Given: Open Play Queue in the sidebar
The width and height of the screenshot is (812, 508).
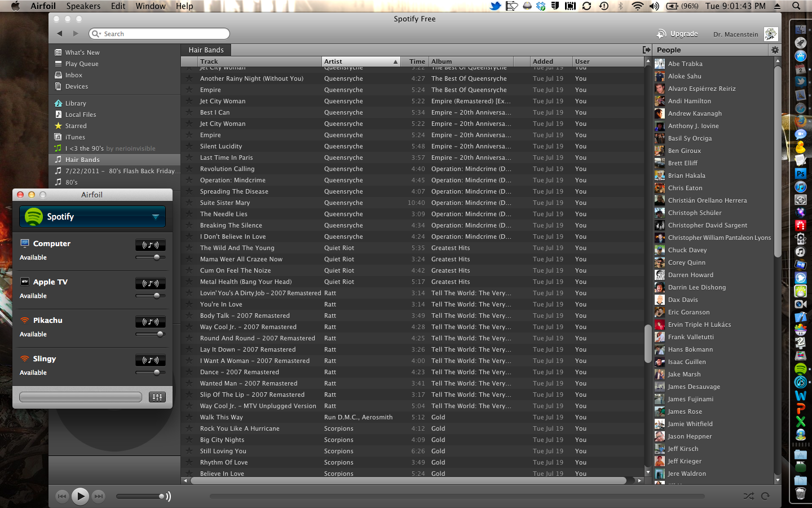Looking at the screenshot, I should [x=82, y=64].
